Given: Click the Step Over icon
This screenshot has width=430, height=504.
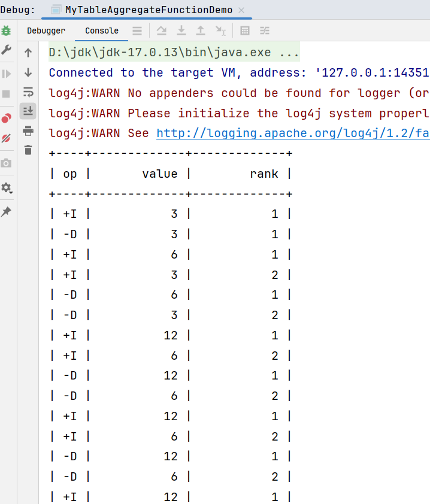Looking at the screenshot, I should (x=162, y=31).
